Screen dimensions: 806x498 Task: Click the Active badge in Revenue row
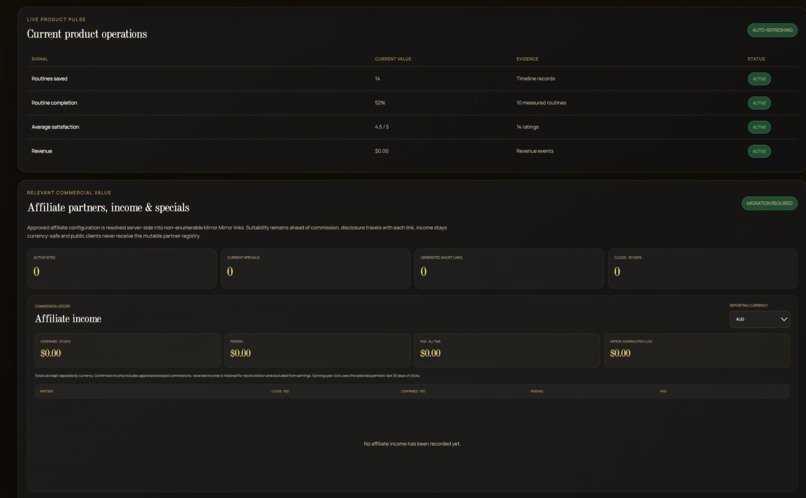click(759, 152)
